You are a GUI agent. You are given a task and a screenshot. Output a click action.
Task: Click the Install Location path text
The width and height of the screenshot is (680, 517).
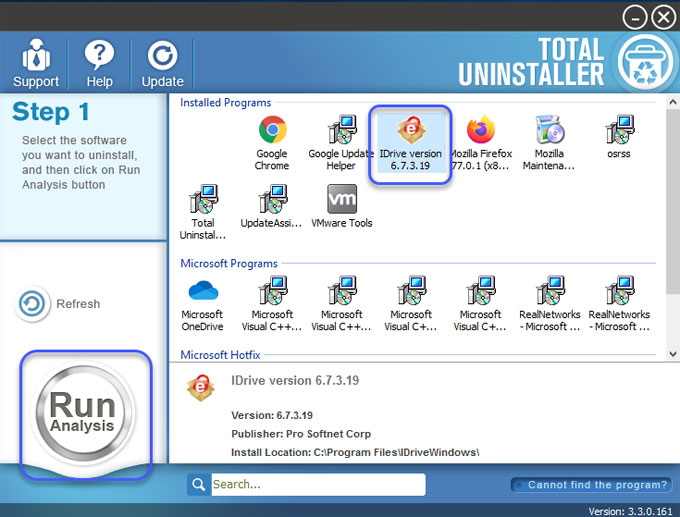[355, 452]
